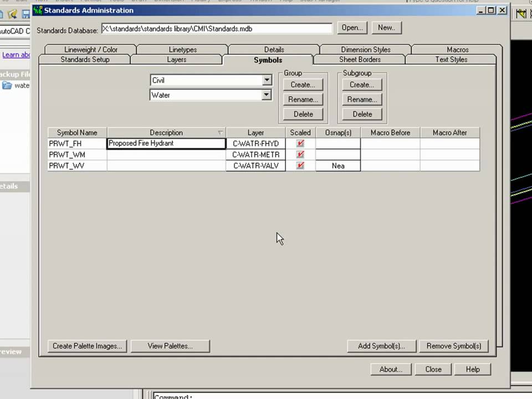Click Subgroup Create... button
This screenshot has width=532, height=399.
(362, 84)
